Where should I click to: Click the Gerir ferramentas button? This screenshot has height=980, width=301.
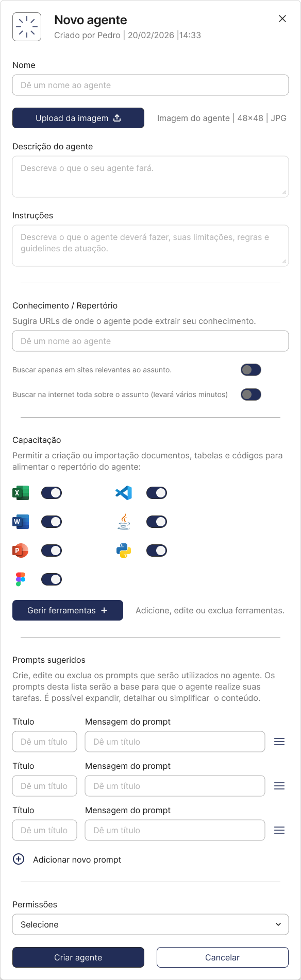(68, 610)
